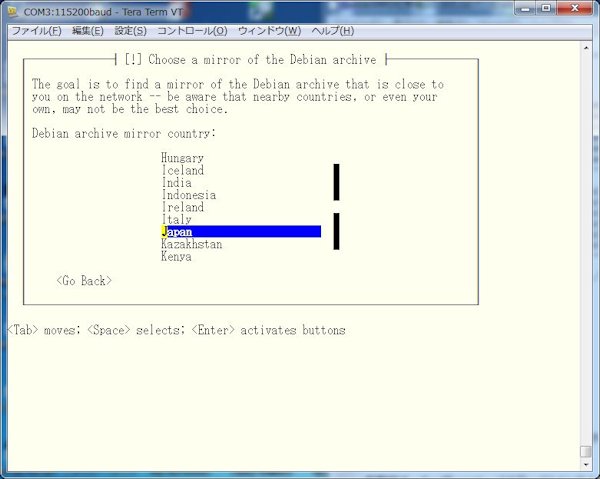Minimize the Tera Term window

tap(526, 8)
